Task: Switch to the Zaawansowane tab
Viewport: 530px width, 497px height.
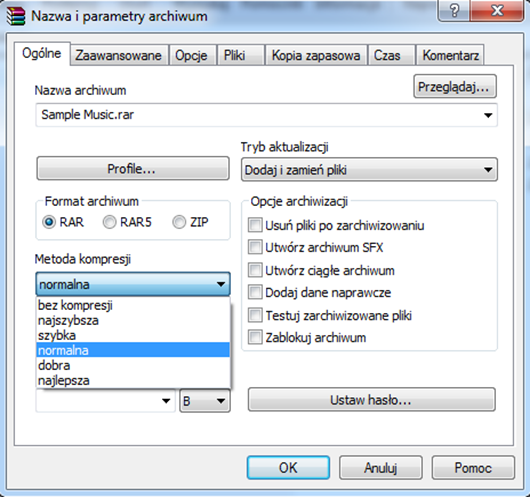Action: coord(119,55)
